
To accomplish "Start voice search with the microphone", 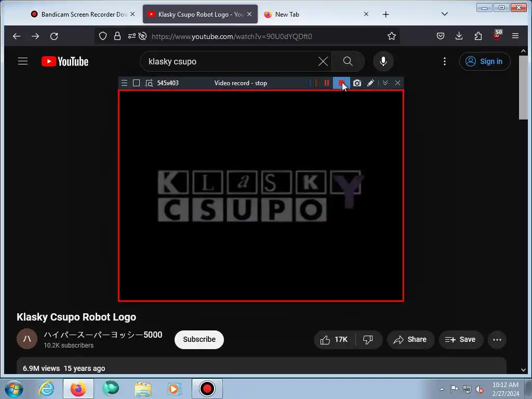I will pos(383,61).
